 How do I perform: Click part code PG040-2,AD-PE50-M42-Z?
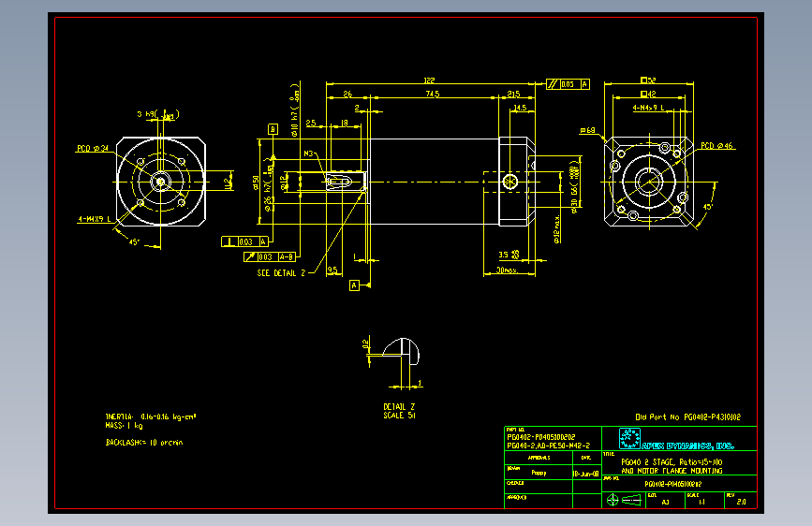click(x=548, y=446)
